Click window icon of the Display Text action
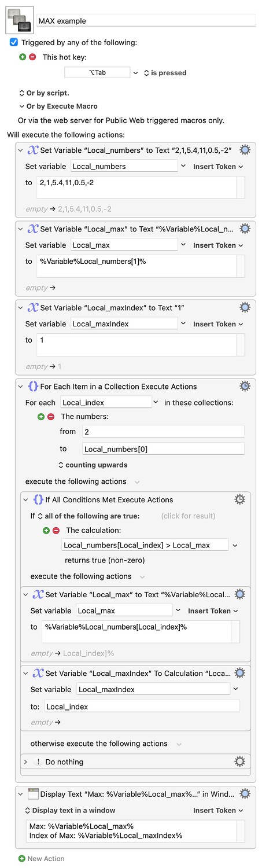This screenshot has width=262, height=868. point(33,794)
